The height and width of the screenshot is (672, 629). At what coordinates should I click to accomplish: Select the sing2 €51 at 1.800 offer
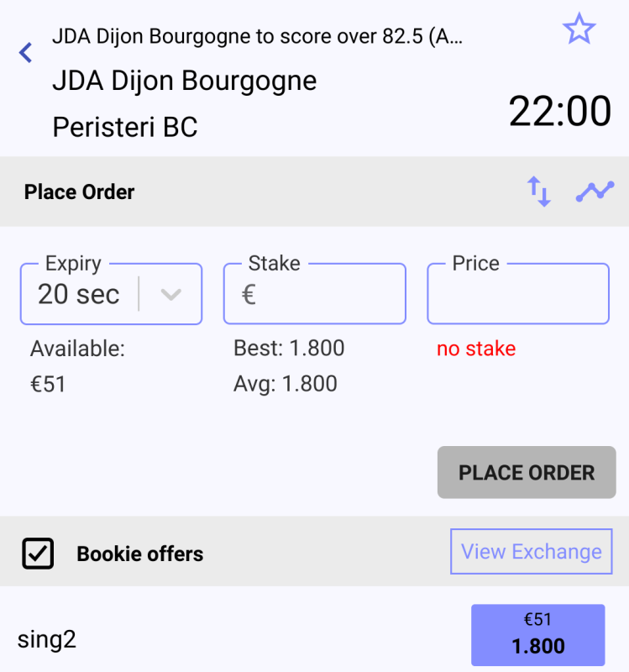537,634
